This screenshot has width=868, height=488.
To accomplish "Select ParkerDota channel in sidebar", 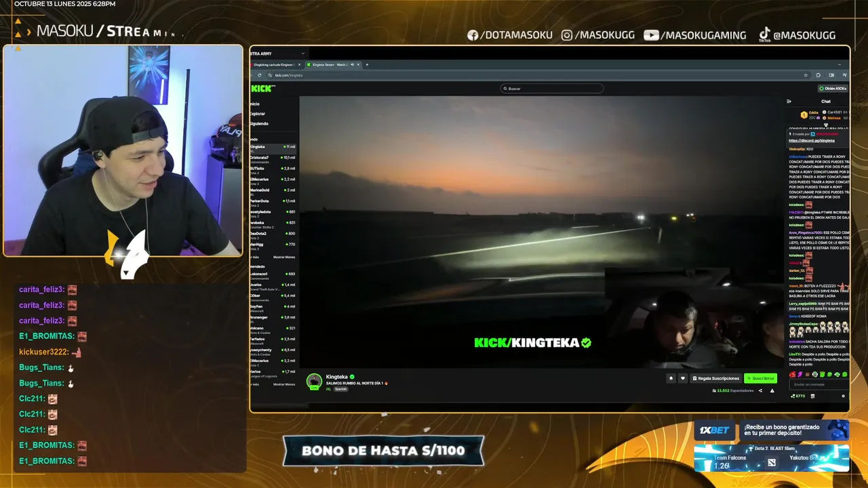I will pyautogui.click(x=273, y=202).
